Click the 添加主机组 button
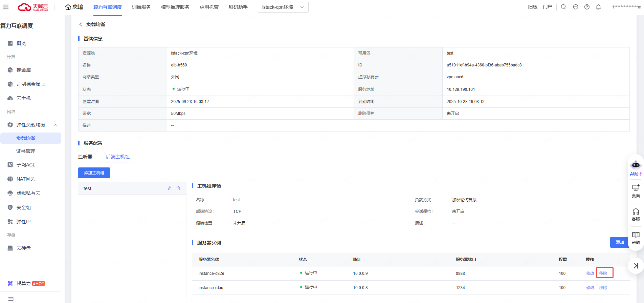The height and width of the screenshot is (303, 644). tap(94, 173)
